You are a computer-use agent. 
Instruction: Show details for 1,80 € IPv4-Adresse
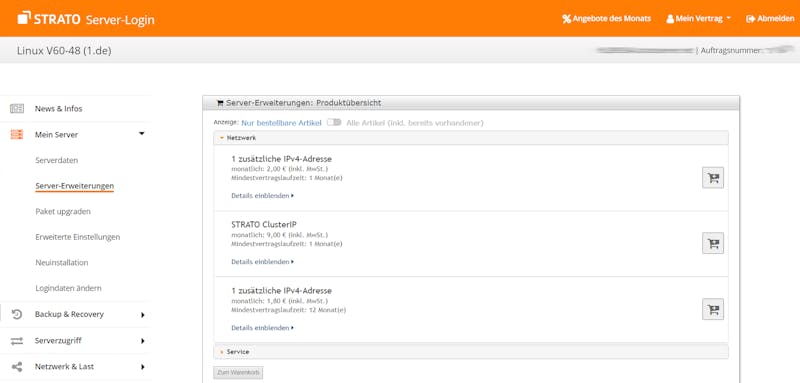[x=262, y=328]
